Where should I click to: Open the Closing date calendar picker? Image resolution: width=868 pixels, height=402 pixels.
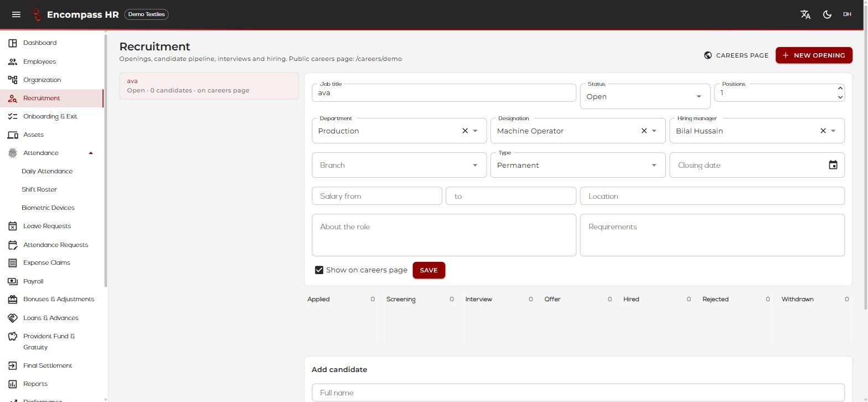(x=833, y=165)
